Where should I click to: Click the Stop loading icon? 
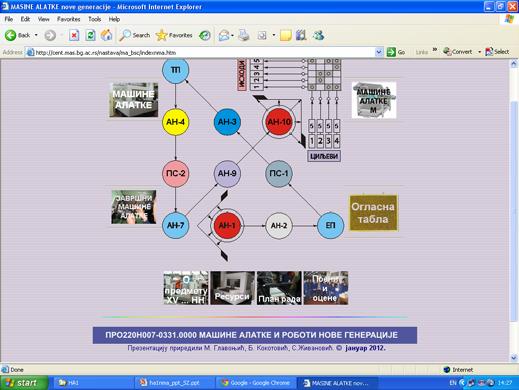click(74, 35)
